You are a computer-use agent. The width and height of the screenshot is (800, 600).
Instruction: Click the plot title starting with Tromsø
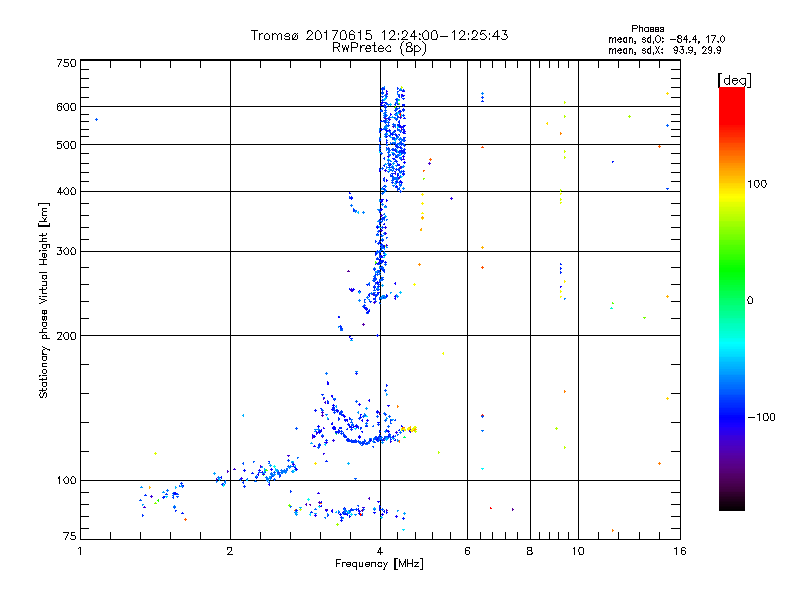point(379,35)
